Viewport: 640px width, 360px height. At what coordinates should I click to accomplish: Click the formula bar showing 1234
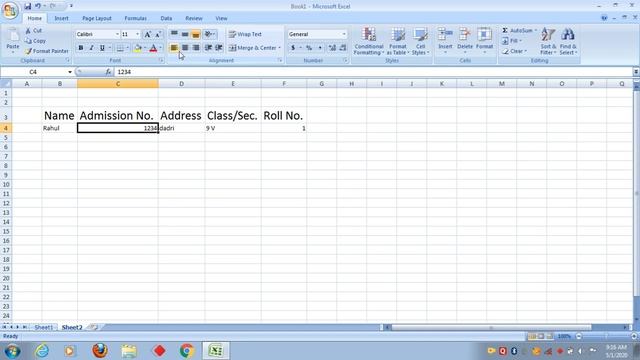[373, 72]
